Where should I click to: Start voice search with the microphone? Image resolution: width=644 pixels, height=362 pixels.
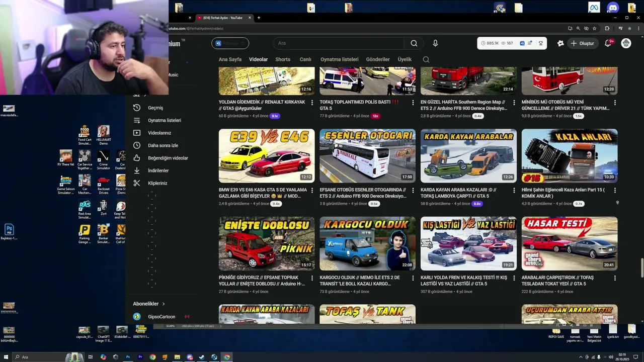435,43
